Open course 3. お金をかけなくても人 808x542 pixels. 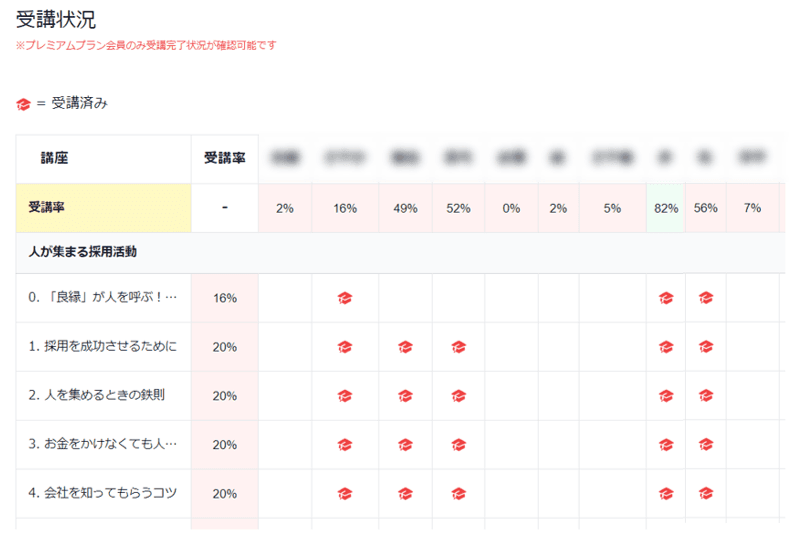pos(103,445)
